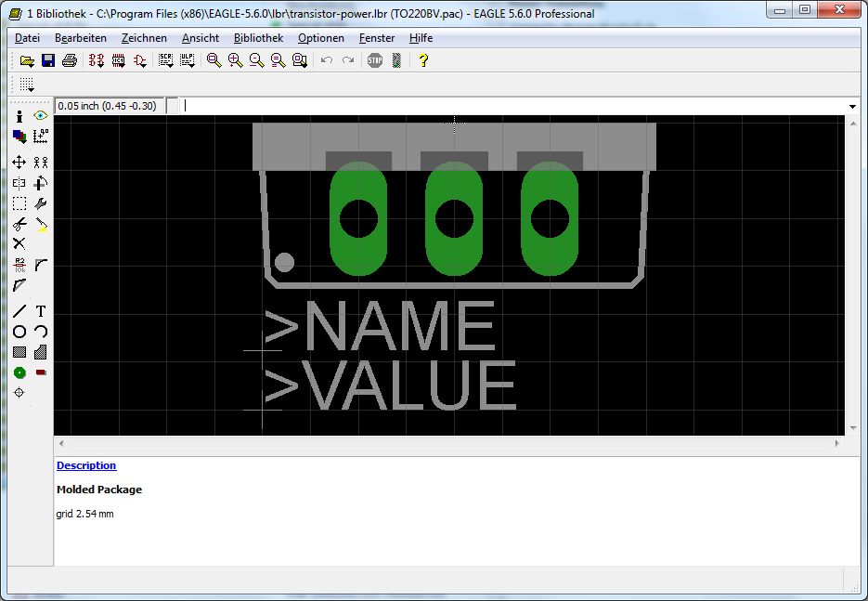Viewport: 868px width, 601px height.
Task: Select the Wire line tool
Action: click(x=19, y=311)
